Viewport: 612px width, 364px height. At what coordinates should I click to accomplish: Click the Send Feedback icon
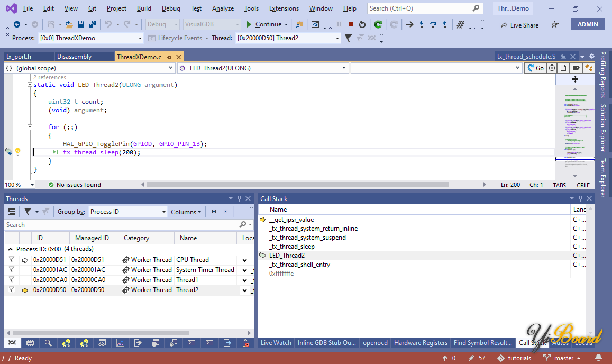coord(555,25)
